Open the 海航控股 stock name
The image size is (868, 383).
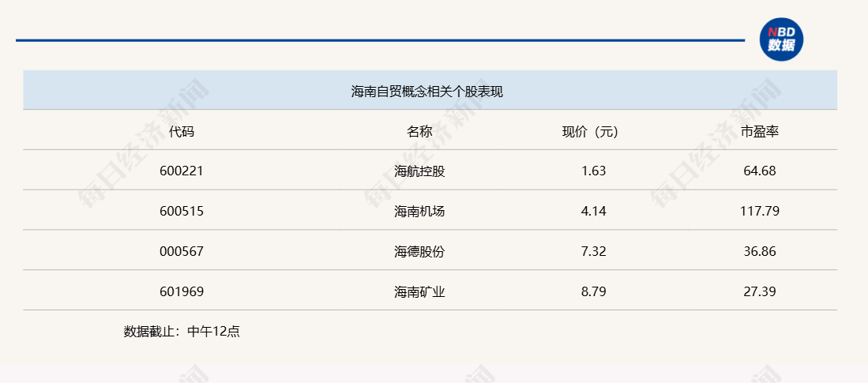419,171
